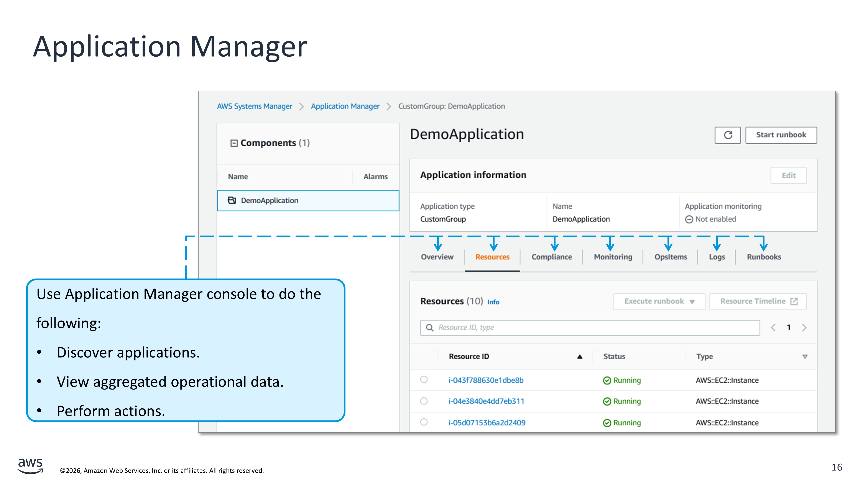Viewport: 868px width, 488px height.
Task: Open the OpsItems tab
Action: click(x=671, y=257)
